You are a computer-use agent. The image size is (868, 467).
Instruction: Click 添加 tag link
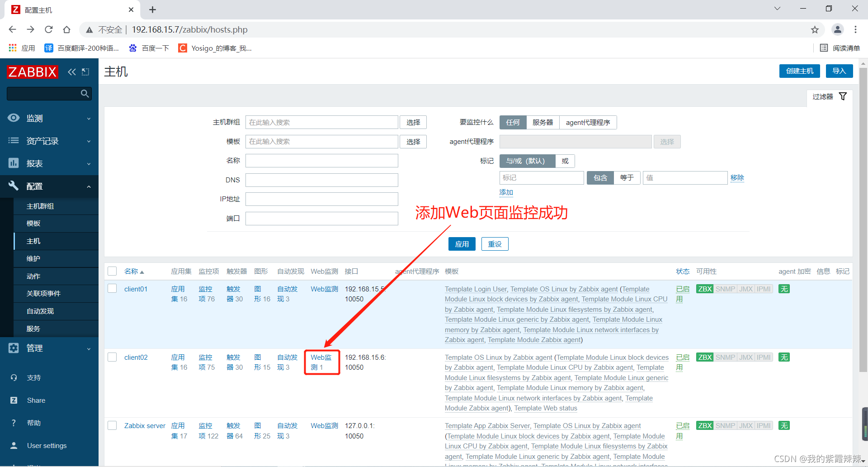tap(506, 192)
